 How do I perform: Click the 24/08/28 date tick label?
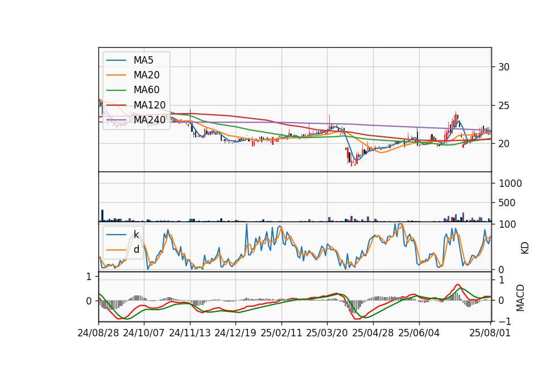point(98,333)
